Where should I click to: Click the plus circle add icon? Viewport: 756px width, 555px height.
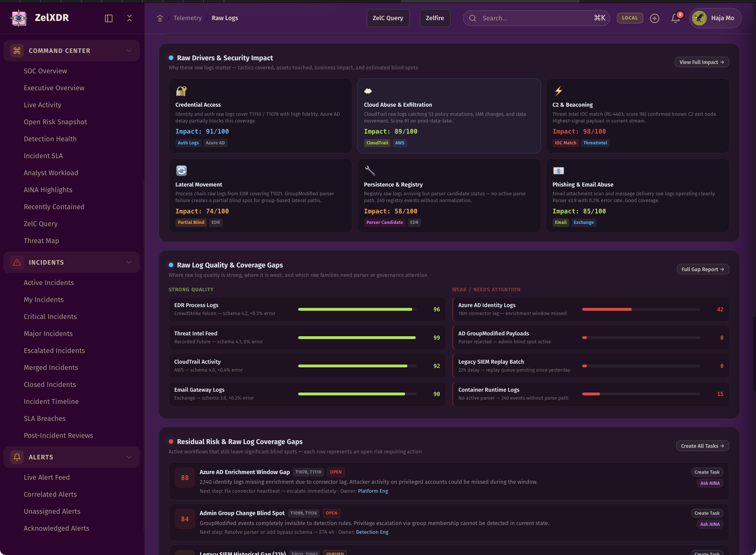tap(654, 18)
